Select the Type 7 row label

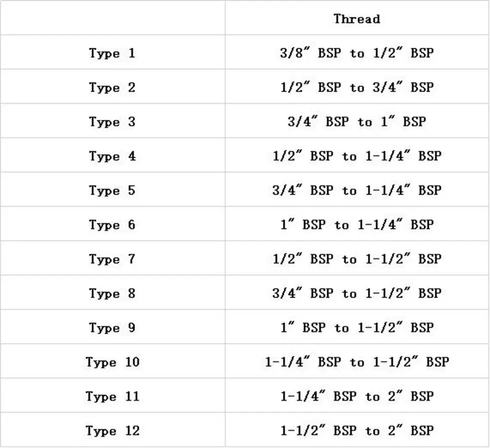coord(112,259)
